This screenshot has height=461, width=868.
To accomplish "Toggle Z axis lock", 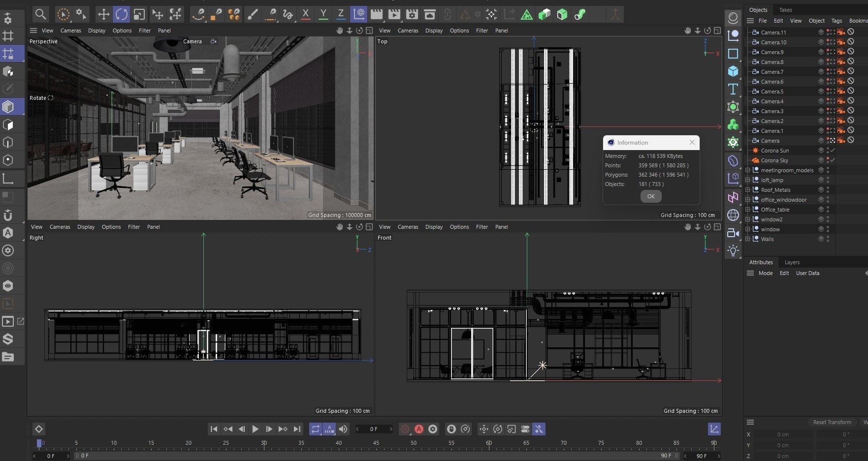I will click(341, 14).
